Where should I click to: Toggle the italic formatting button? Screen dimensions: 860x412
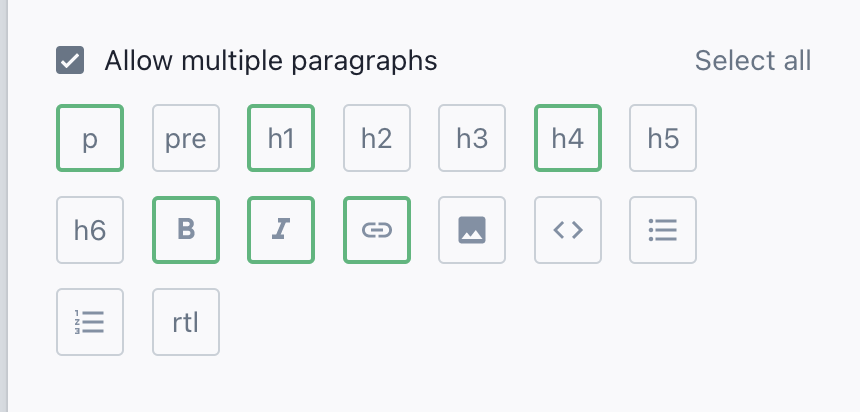[281, 230]
